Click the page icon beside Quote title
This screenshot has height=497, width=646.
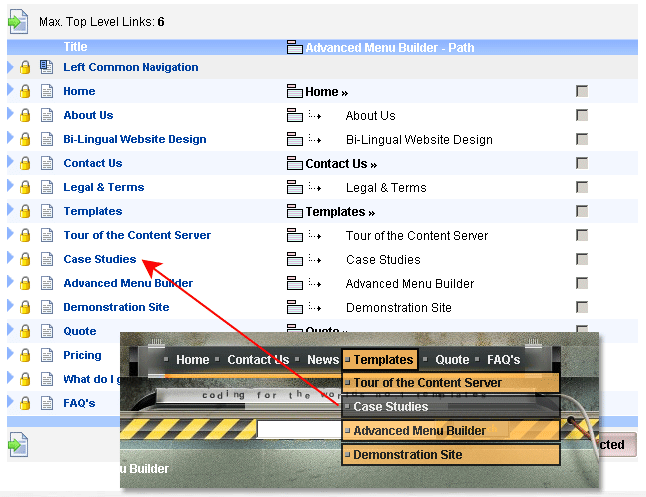pos(47,331)
